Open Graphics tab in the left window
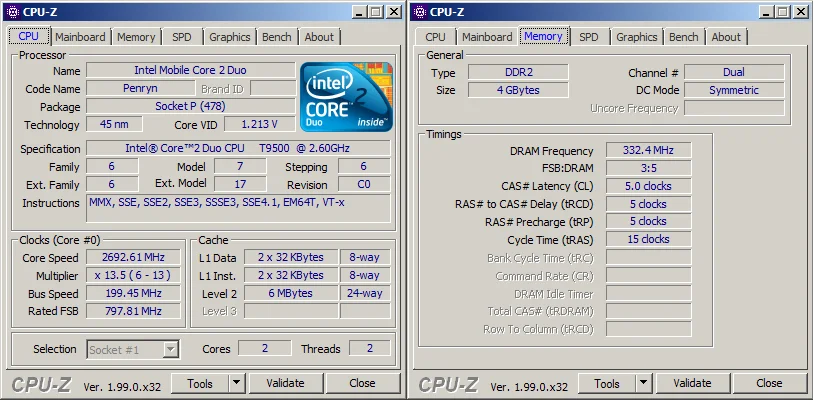This screenshot has width=813, height=400. pos(230,37)
